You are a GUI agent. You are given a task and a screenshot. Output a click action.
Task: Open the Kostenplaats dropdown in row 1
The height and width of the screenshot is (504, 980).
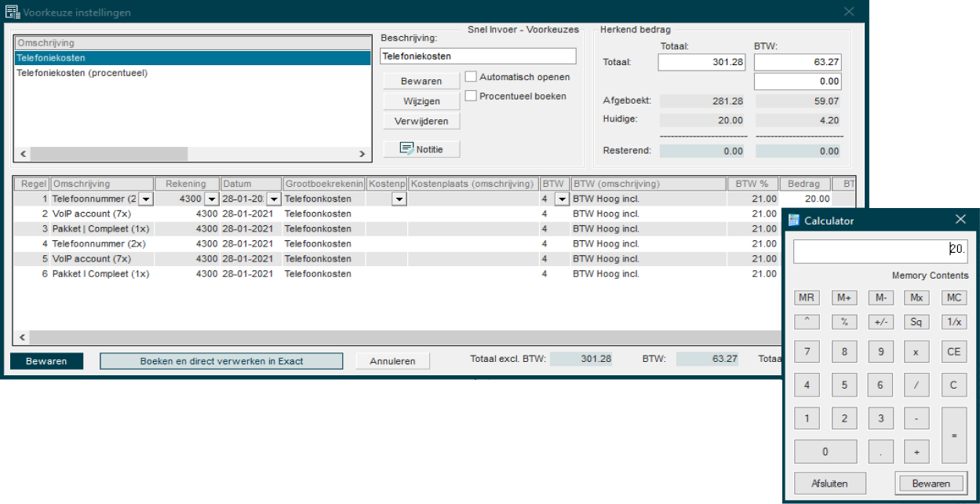click(399, 199)
